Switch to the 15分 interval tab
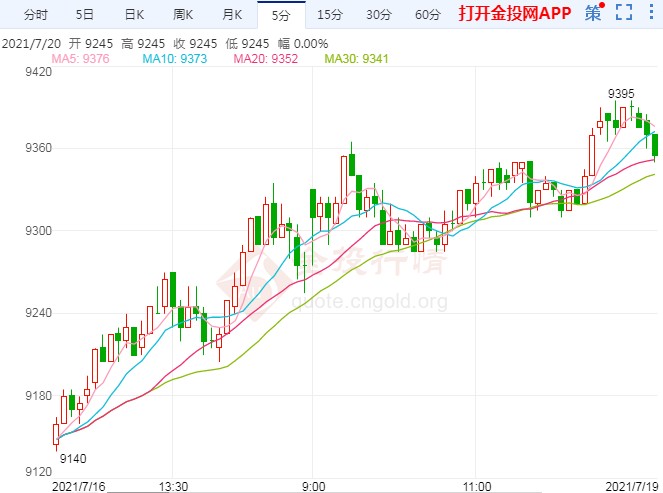663x493 pixels. pos(330,14)
